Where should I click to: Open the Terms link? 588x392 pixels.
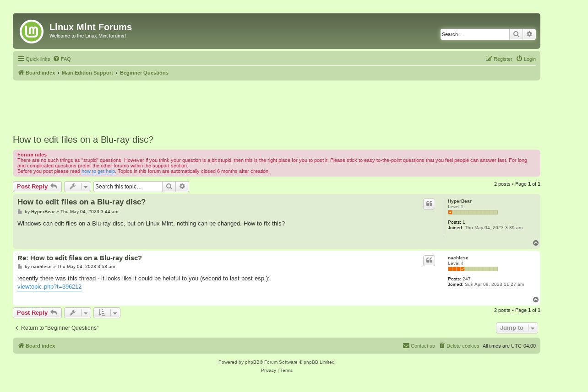286,371
